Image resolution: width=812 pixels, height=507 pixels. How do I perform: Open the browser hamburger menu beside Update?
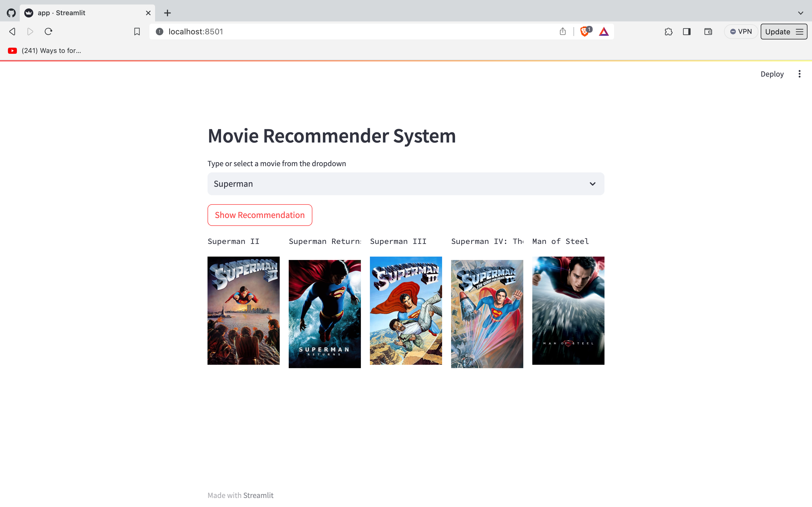point(800,31)
